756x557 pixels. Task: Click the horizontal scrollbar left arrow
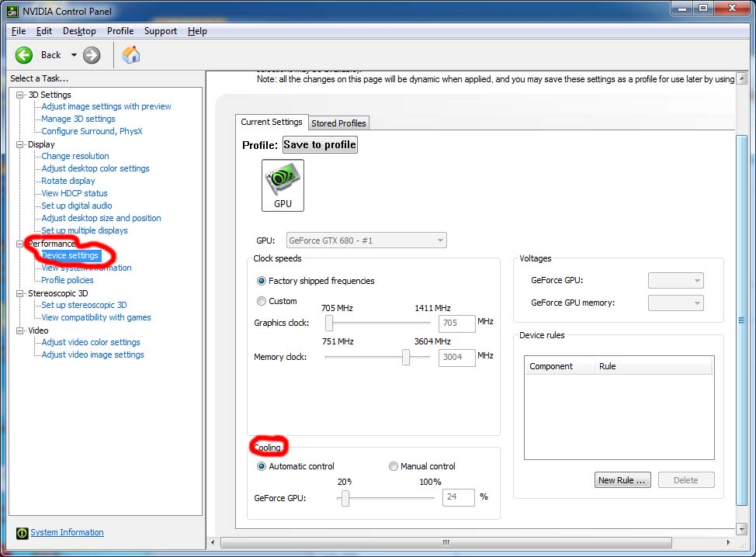[213, 542]
